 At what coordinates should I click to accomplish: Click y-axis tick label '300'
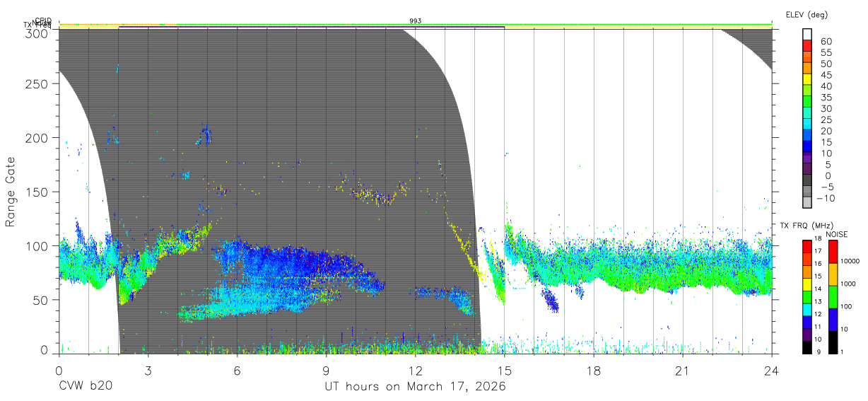pyautogui.click(x=37, y=34)
